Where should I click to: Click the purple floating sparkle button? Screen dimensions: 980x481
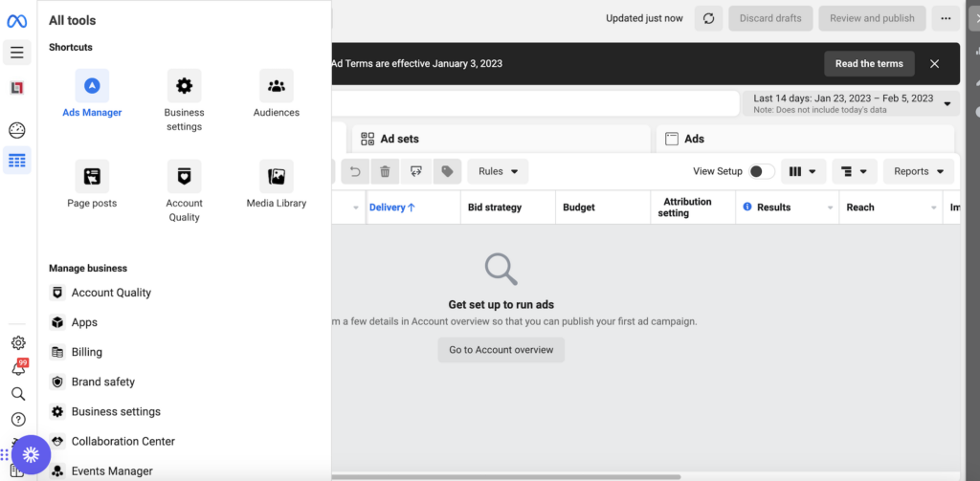(x=31, y=455)
